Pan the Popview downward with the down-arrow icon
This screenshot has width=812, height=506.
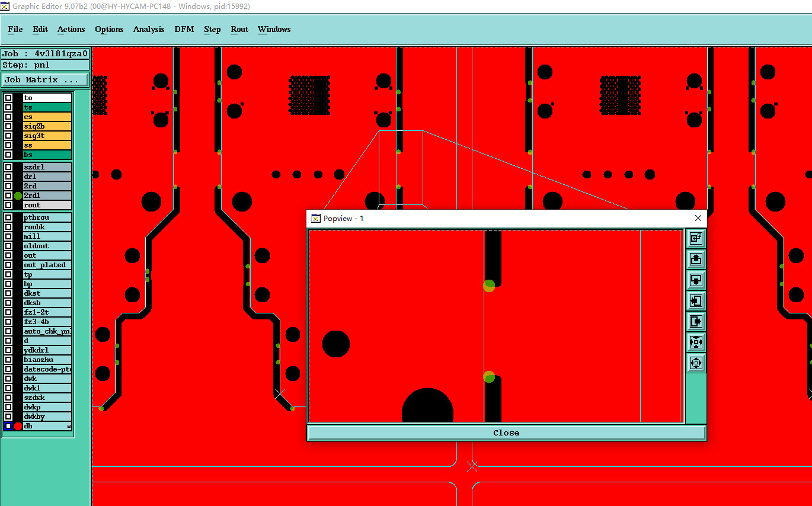(x=696, y=280)
